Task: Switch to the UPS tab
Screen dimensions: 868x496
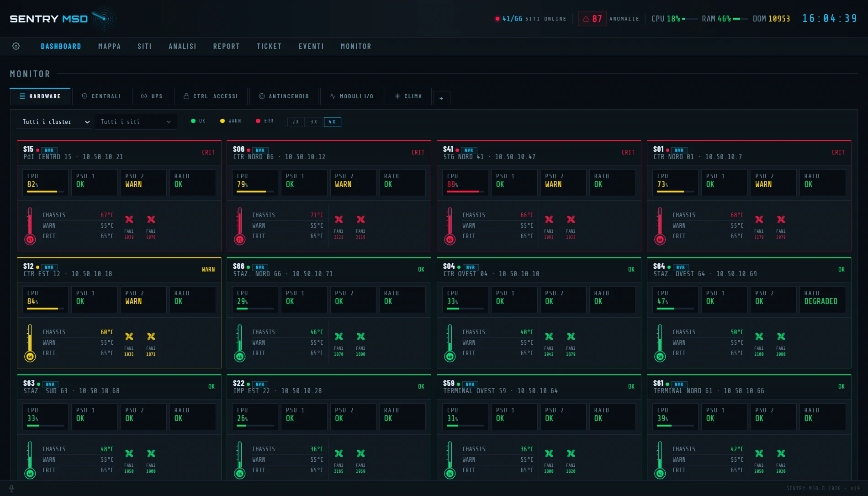Action: point(152,96)
